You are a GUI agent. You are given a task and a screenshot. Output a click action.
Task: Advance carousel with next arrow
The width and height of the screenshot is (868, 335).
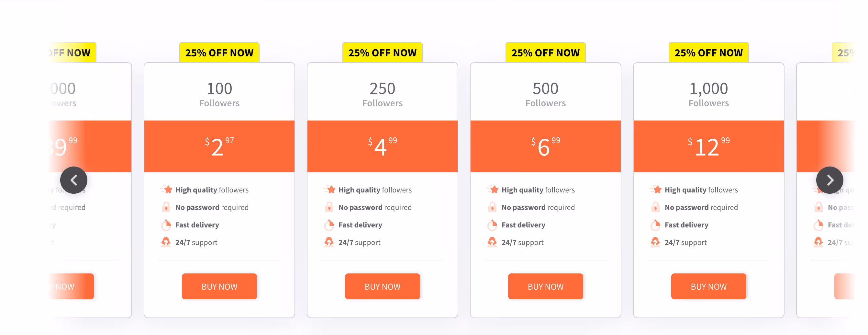point(829,180)
